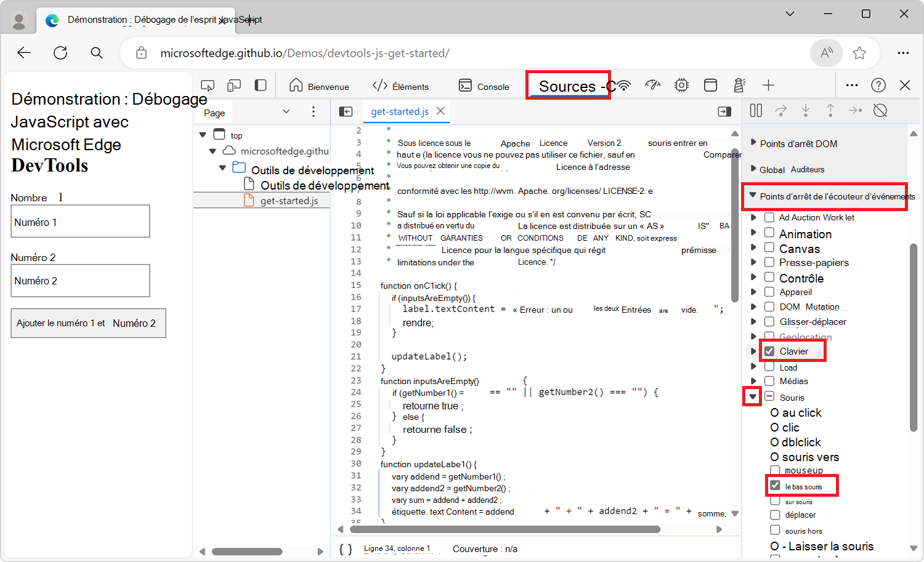Collapse the Souris event category arrow
924x562 pixels.
tap(753, 396)
